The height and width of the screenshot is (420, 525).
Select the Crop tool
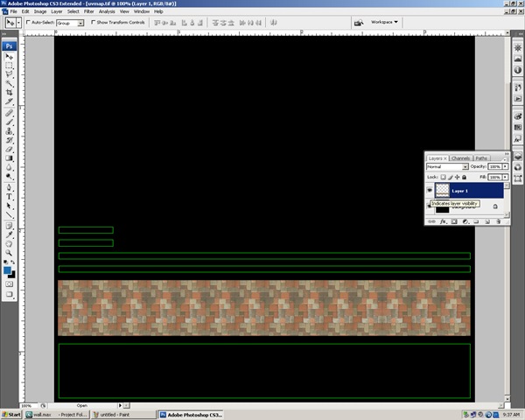coord(9,93)
